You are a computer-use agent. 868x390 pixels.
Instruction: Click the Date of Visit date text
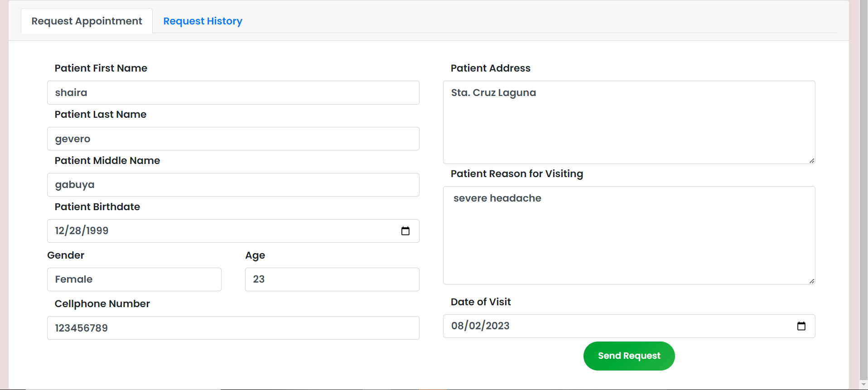click(x=480, y=326)
